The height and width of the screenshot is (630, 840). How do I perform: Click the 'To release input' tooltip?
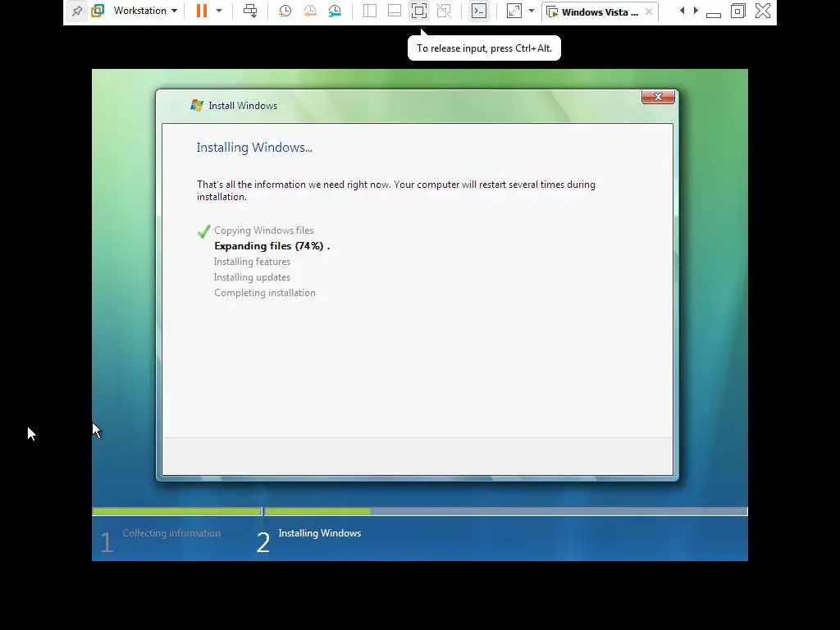[484, 48]
